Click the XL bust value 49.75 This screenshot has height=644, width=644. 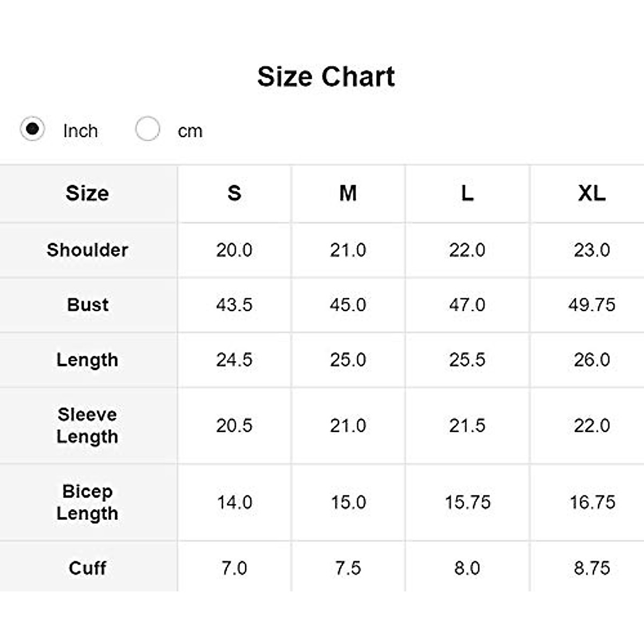tap(591, 305)
